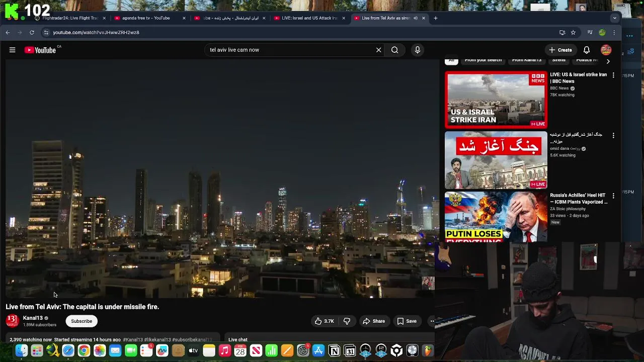Open the Persian war news thumbnail
This screenshot has height=362, width=644.
point(496,160)
